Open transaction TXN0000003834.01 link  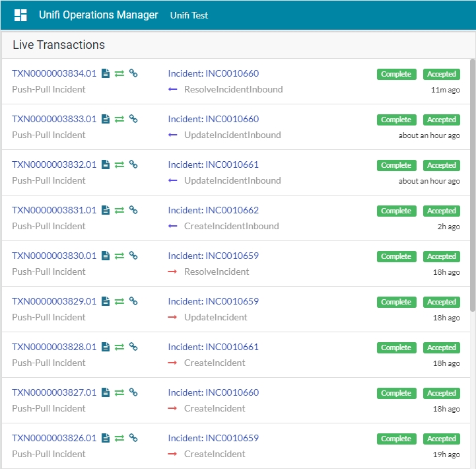click(x=54, y=73)
